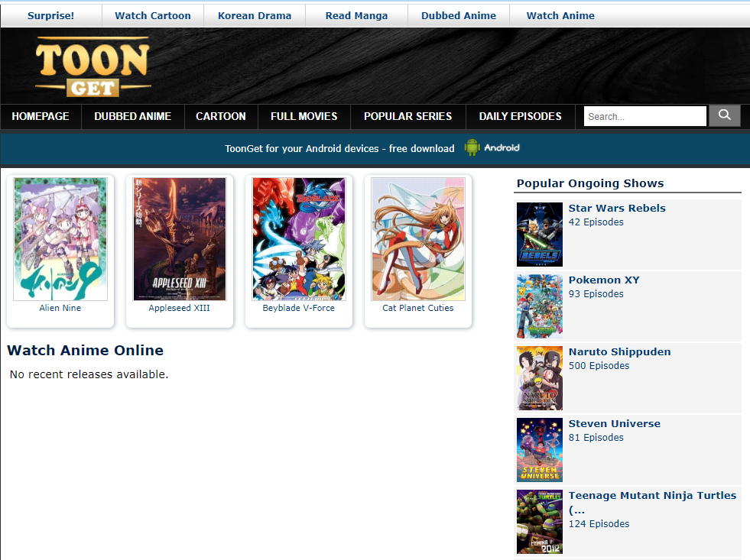Open the Steven Universe show link

614,423
